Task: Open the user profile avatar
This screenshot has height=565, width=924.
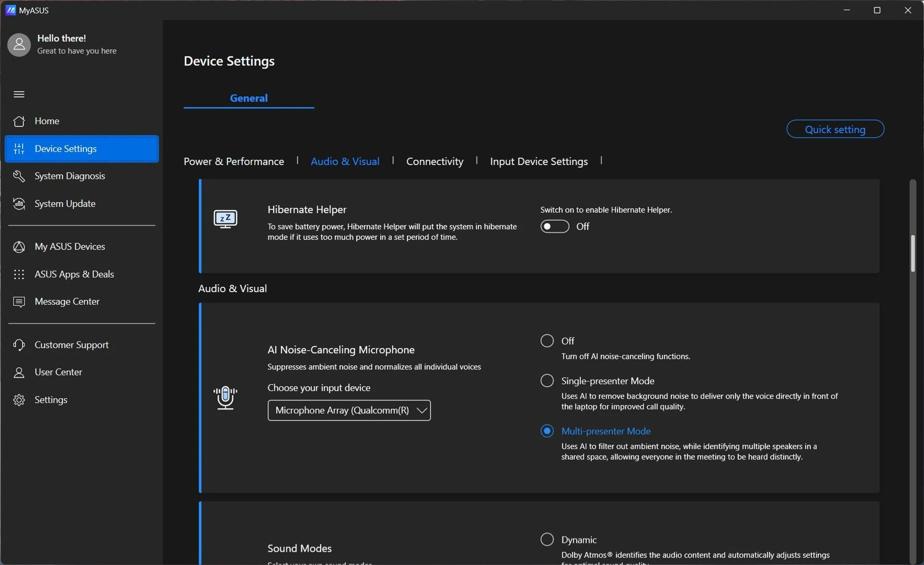Action: click(19, 45)
